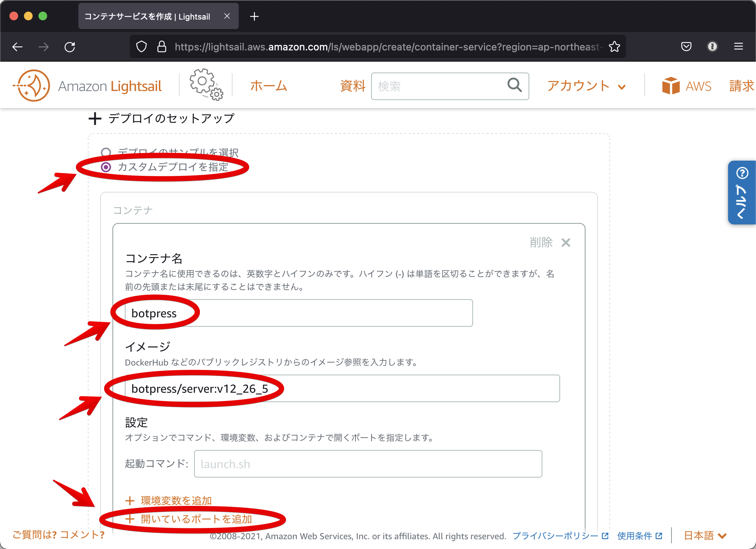Open プライバシーポリシー link
This screenshot has height=549, width=756.
point(560,536)
